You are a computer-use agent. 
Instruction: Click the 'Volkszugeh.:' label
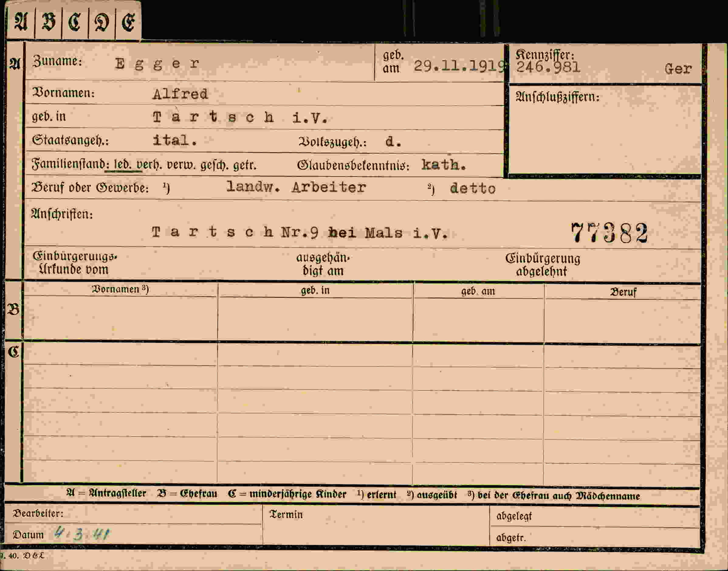tap(333, 142)
